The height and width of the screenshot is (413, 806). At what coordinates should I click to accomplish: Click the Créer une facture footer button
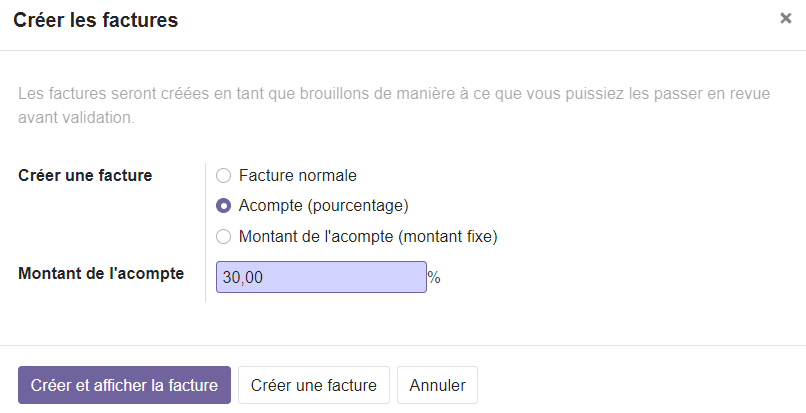click(x=314, y=385)
